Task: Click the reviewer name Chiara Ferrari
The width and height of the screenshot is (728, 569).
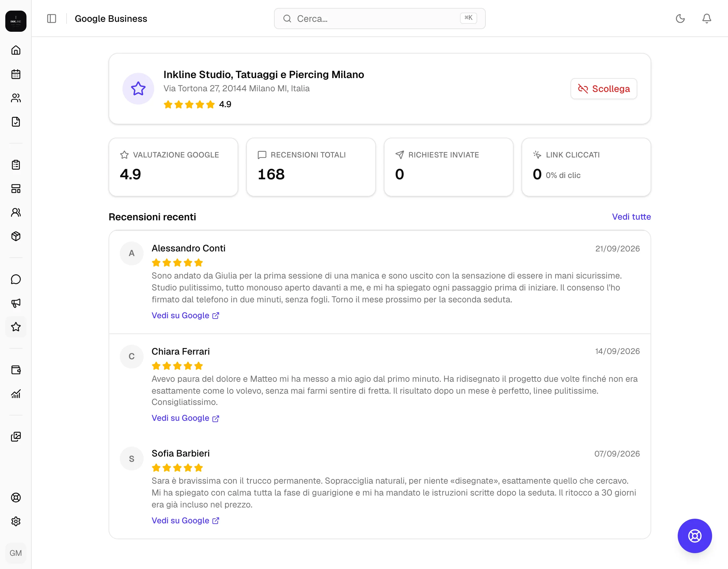Action: (x=181, y=351)
